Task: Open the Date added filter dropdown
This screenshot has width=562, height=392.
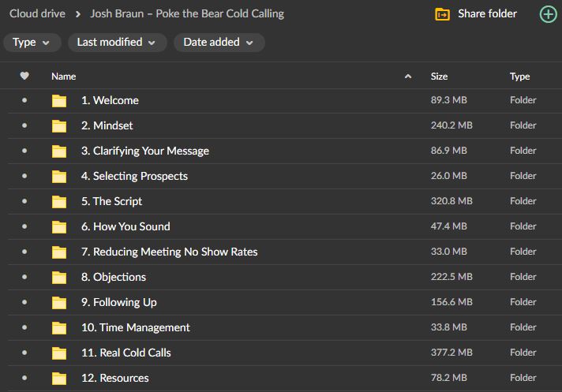Action: [x=219, y=43]
